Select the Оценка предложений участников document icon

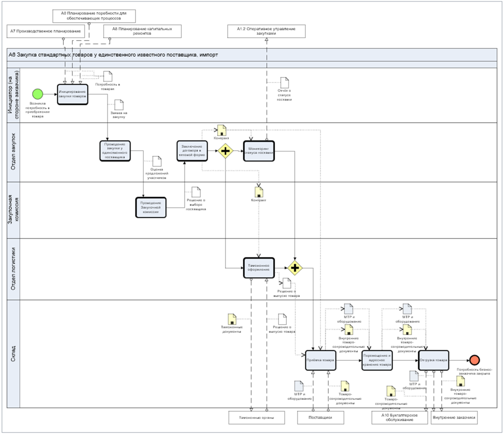pos(157,161)
